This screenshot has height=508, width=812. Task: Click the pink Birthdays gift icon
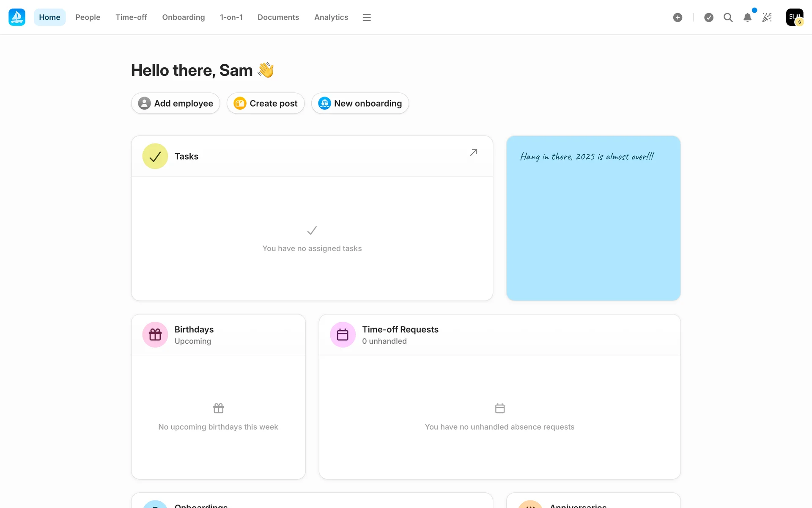pyautogui.click(x=155, y=335)
